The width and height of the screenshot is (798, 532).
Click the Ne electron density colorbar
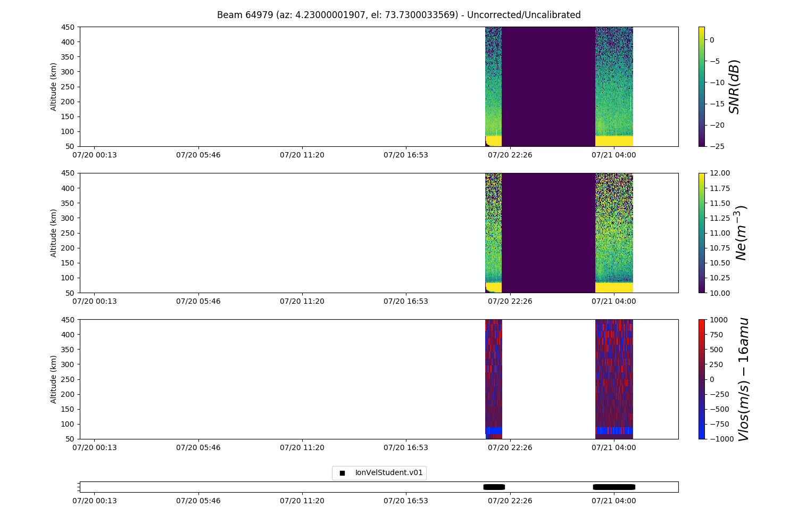(x=701, y=232)
